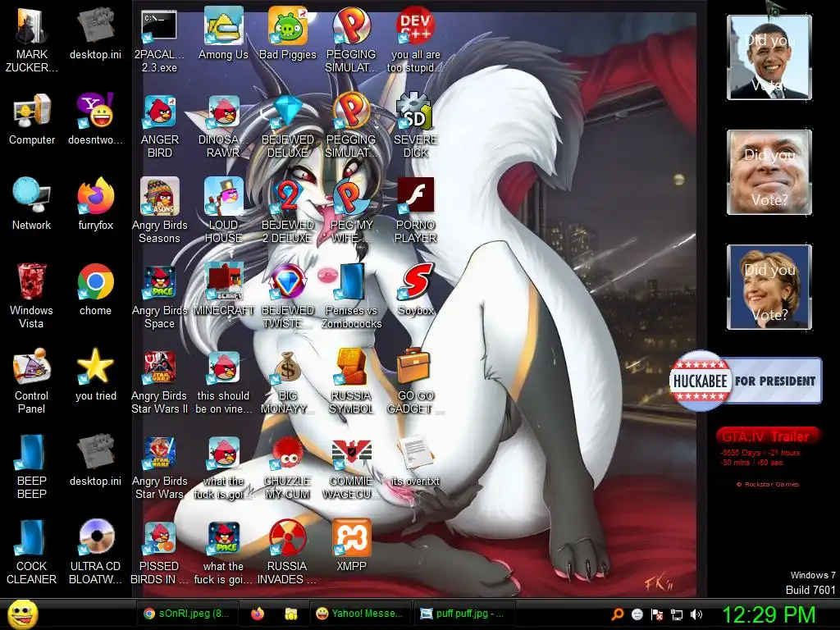Click the Firefox taskbar icon
The width and height of the screenshot is (840, 630).
click(x=258, y=614)
